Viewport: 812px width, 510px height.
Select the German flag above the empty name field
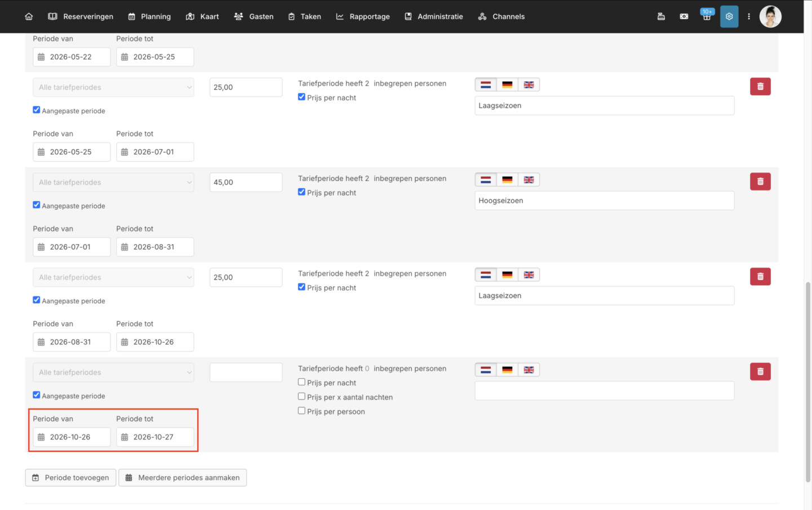[507, 370]
